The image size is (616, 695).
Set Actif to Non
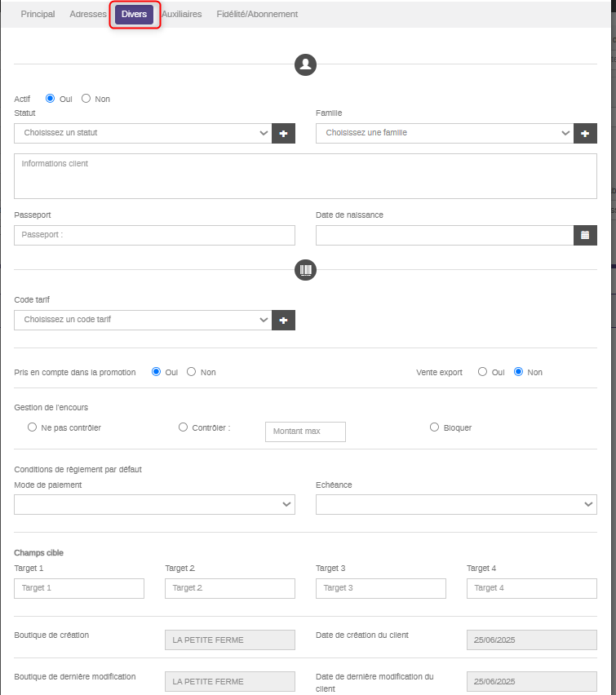[x=86, y=99]
